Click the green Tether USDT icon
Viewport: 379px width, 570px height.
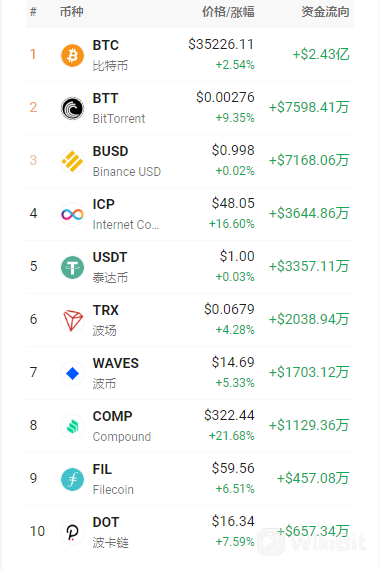click(72, 268)
